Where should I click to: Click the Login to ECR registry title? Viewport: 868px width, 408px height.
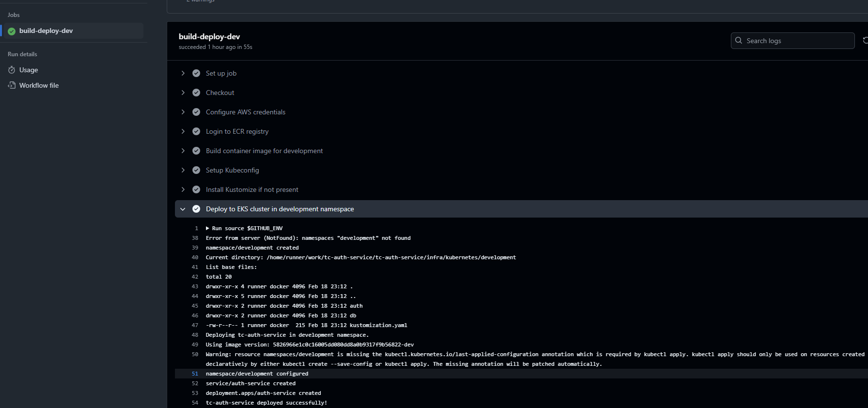pyautogui.click(x=237, y=131)
